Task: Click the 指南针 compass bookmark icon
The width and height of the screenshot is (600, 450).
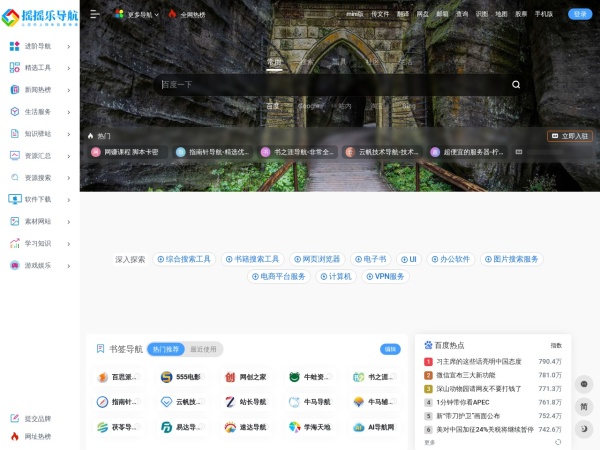Action: [102, 402]
